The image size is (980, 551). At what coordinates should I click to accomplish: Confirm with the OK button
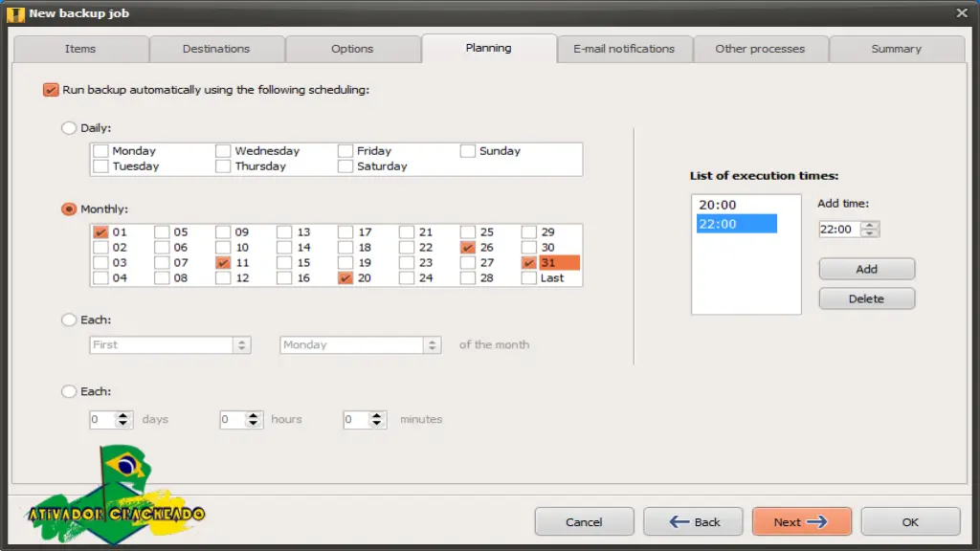(x=911, y=522)
